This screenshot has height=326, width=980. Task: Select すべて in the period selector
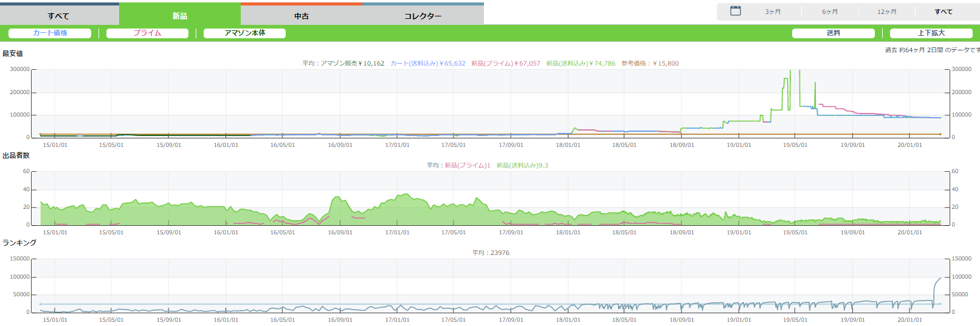coord(943,12)
